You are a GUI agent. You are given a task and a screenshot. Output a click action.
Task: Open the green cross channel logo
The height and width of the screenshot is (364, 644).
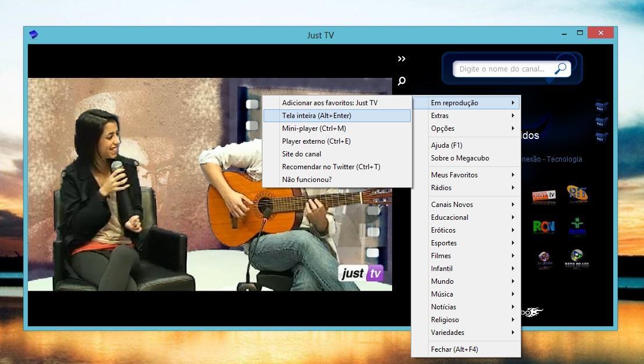click(577, 227)
